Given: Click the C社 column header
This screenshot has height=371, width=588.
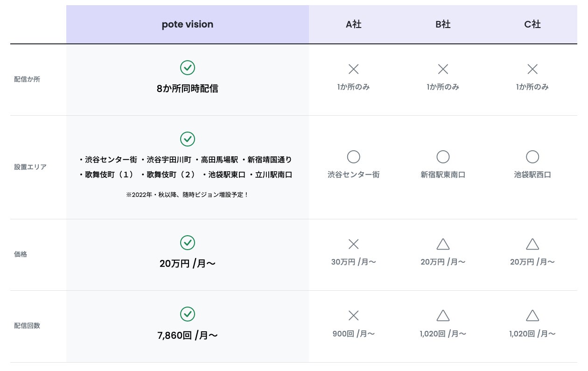Looking at the screenshot, I should pos(532,25).
